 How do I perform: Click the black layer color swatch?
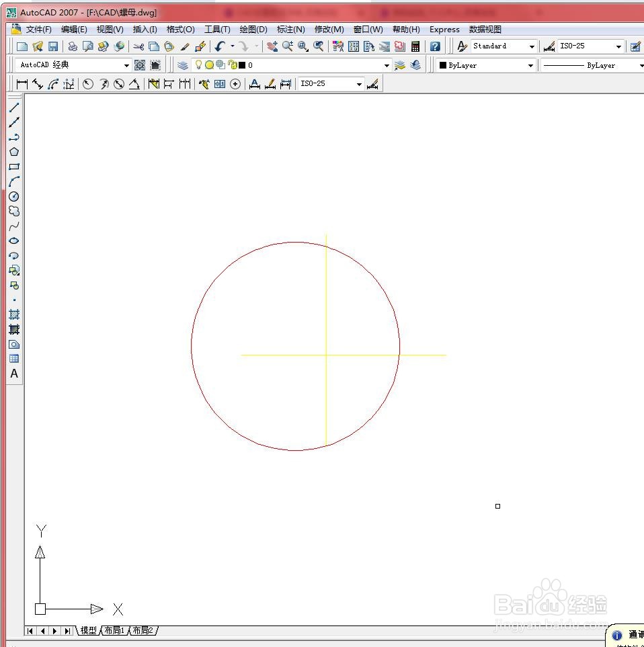pyautogui.click(x=242, y=65)
